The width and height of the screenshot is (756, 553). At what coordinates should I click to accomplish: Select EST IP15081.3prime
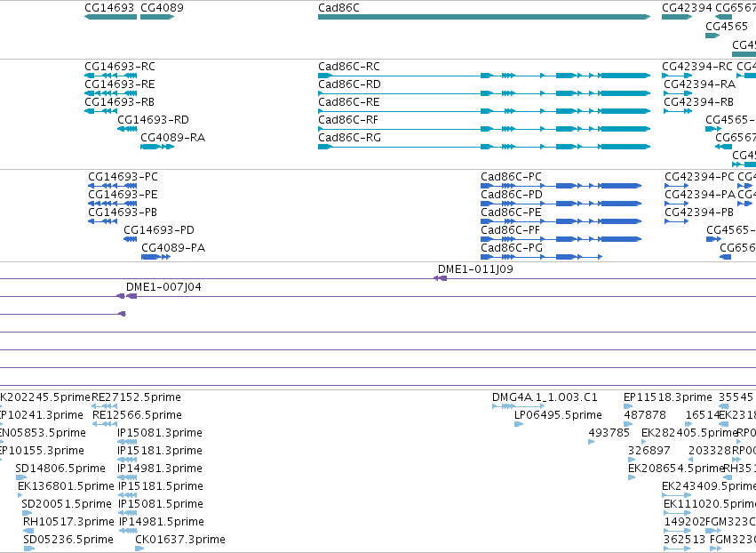160,433
